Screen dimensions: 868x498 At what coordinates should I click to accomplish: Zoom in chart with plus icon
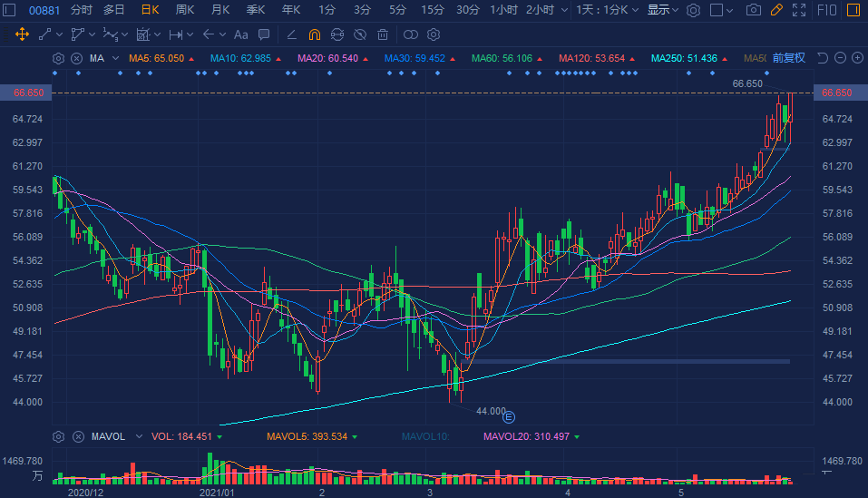click(856, 58)
